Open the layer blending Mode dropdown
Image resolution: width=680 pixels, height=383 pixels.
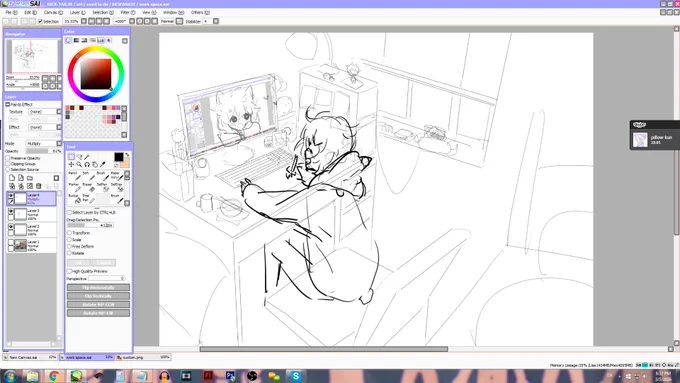point(43,144)
